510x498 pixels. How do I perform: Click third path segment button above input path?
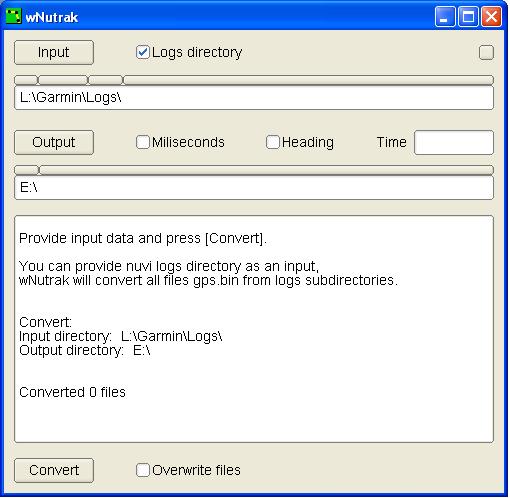(106, 80)
